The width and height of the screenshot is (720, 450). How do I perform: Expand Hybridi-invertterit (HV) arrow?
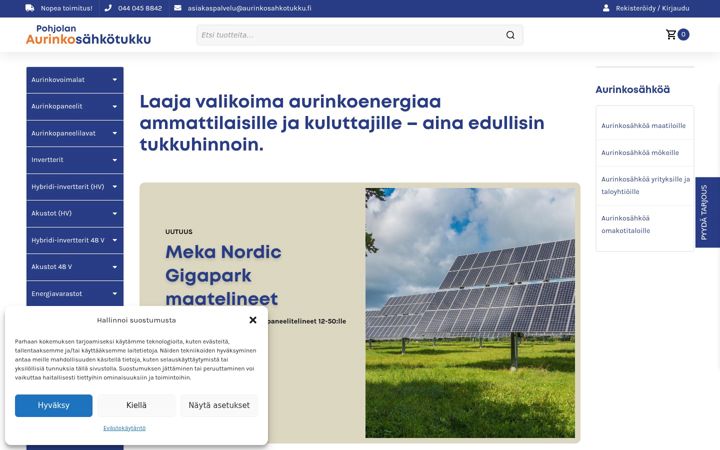pos(115,187)
